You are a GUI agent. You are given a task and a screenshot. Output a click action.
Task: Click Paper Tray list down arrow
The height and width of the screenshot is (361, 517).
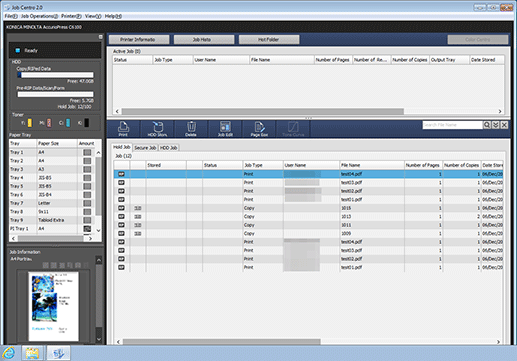click(98, 230)
